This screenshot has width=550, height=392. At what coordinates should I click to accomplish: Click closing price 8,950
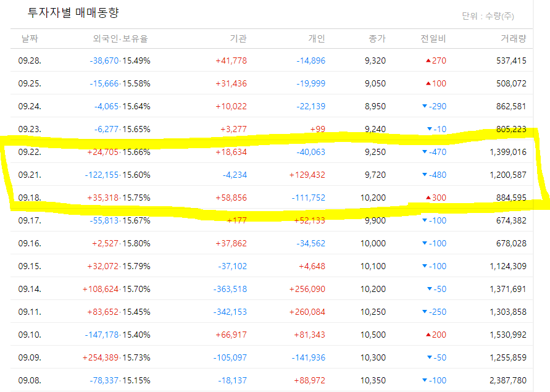(x=375, y=106)
